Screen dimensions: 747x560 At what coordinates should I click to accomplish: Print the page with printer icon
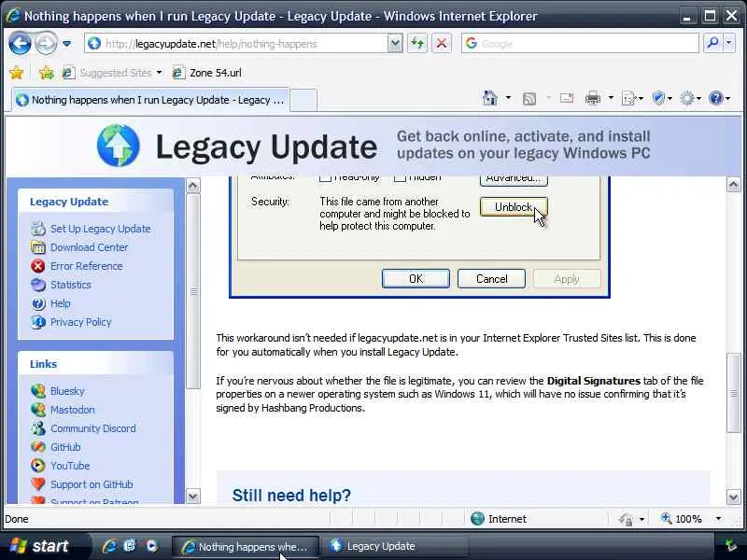pos(593,99)
